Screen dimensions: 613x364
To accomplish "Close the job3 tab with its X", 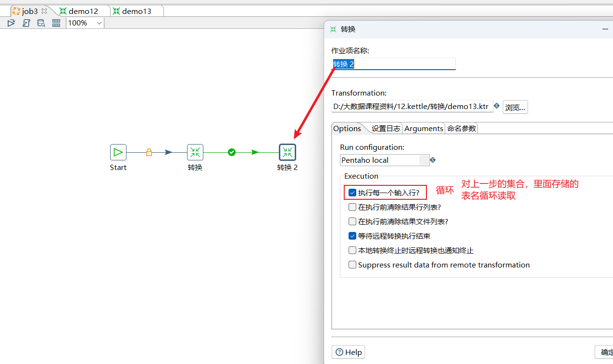I will 44,11.
